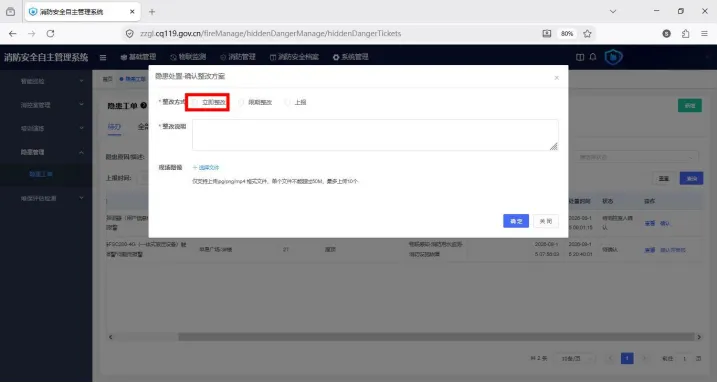Switch to the 待办 tab

click(114, 127)
